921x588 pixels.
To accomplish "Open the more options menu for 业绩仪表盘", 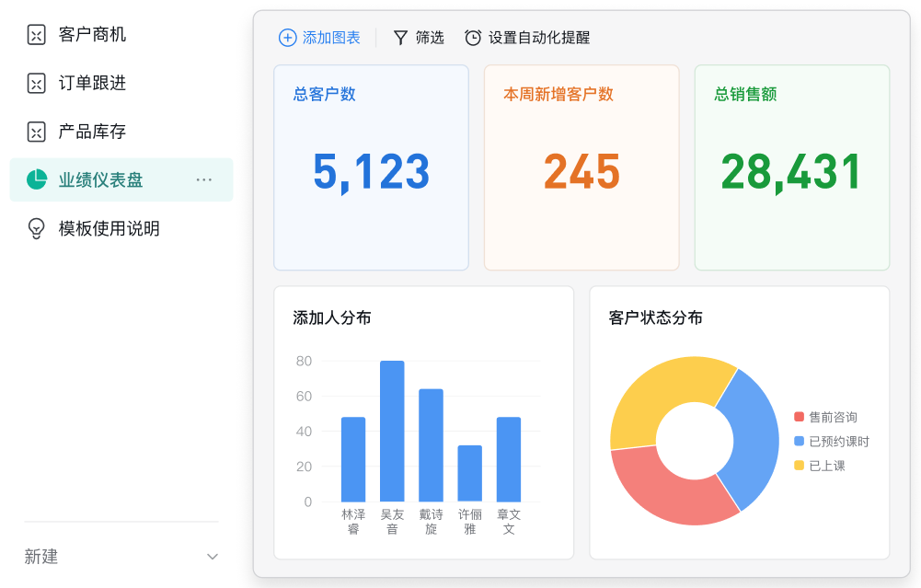I will pyautogui.click(x=204, y=179).
